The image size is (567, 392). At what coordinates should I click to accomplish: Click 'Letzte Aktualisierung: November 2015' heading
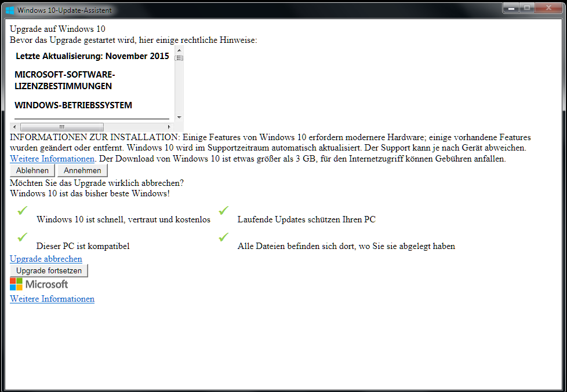92,56
